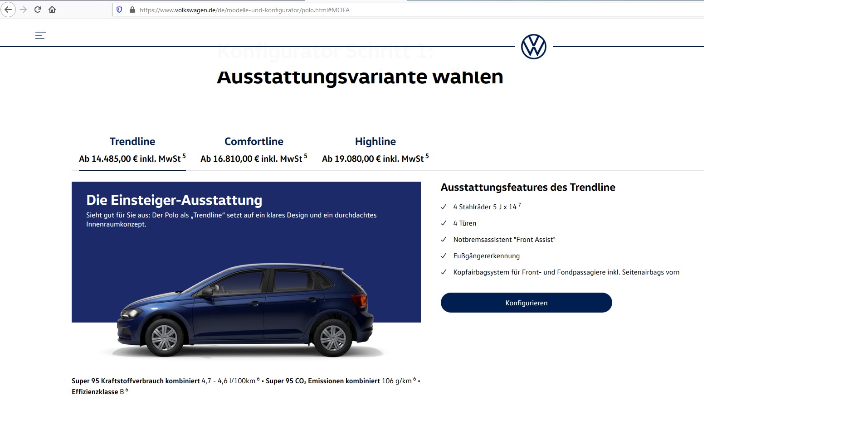Open footnote 7 after Stahlräder 5 J x 14

(519, 205)
